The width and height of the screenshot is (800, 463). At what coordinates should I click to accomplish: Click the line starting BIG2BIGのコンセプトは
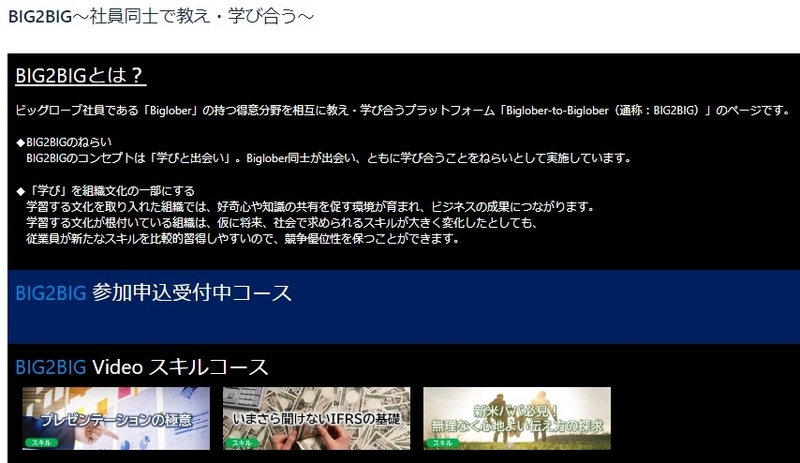[x=329, y=158]
